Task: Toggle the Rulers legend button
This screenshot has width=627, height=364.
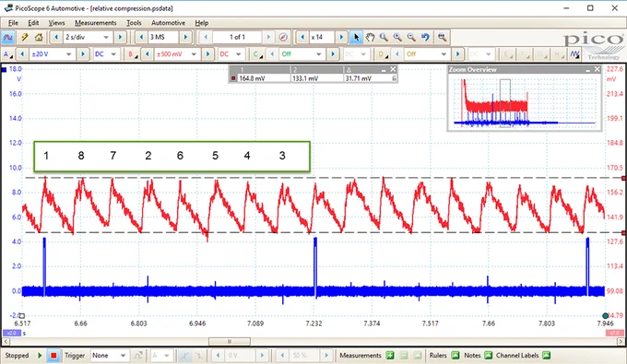Action: (455, 355)
